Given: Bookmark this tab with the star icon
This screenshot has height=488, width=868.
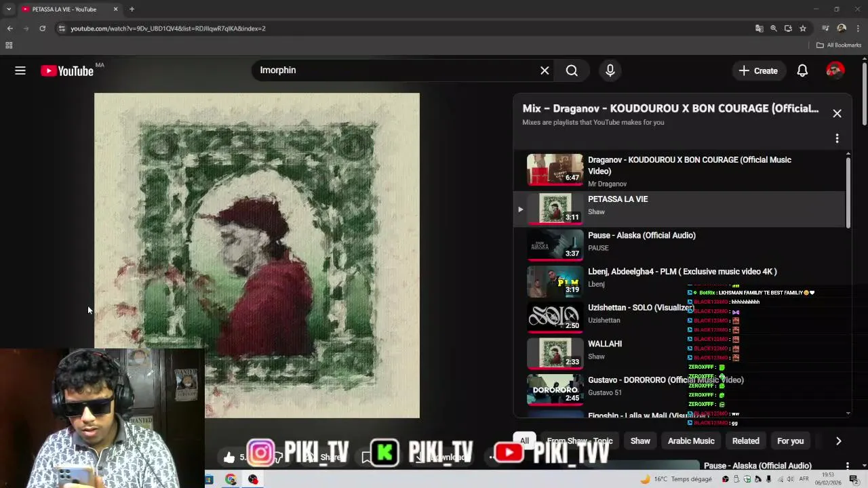Looking at the screenshot, I should tap(803, 28).
